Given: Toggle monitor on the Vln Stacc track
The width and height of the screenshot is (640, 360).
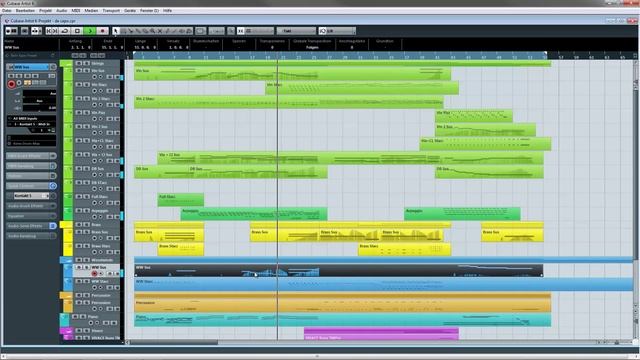Looking at the screenshot, I should [100, 91].
